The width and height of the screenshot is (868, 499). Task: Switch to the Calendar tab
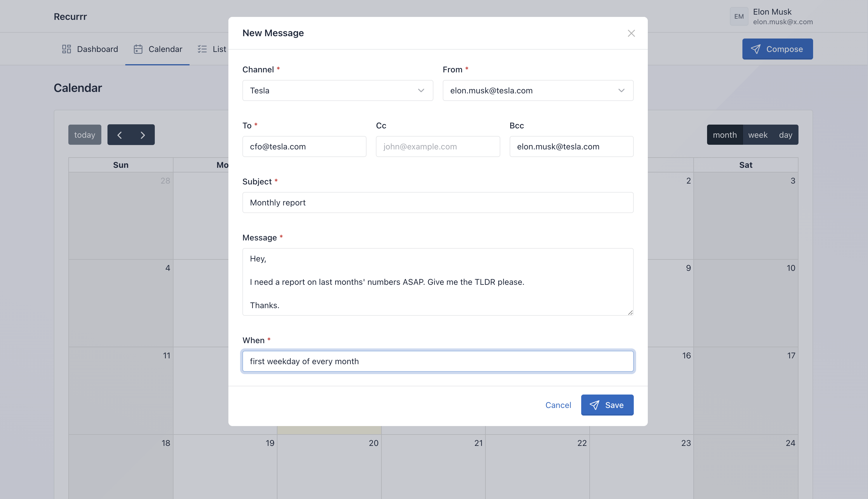click(x=157, y=49)
